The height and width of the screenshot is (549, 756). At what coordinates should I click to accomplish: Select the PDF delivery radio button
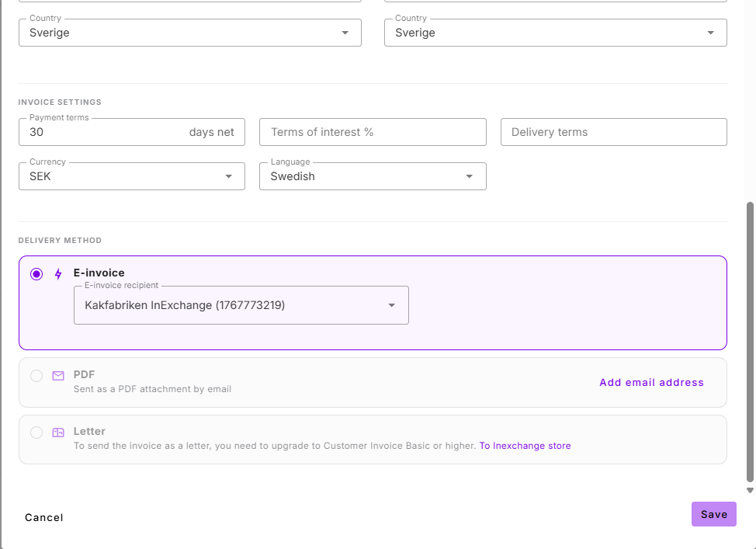[36, 376]
